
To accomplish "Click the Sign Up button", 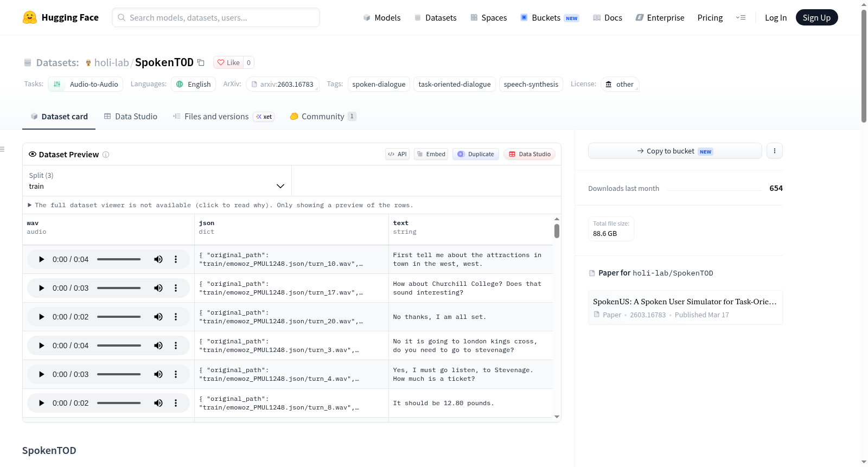I will pyautogui.click(x=816, y=17).
